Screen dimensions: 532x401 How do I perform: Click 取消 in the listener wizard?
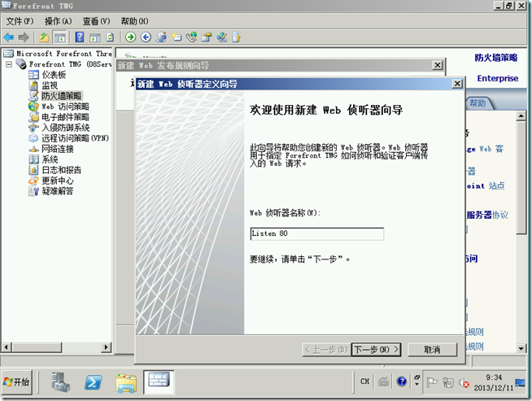point(432,350)
